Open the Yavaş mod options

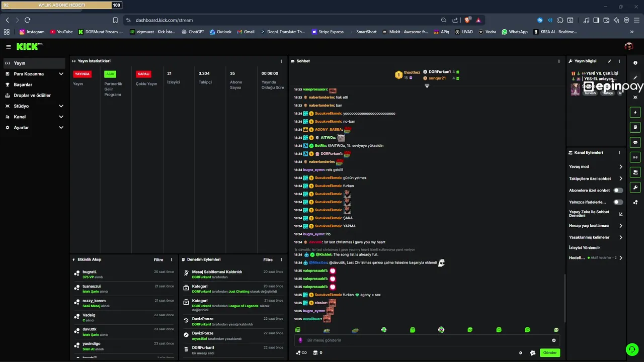coord(596,167)
